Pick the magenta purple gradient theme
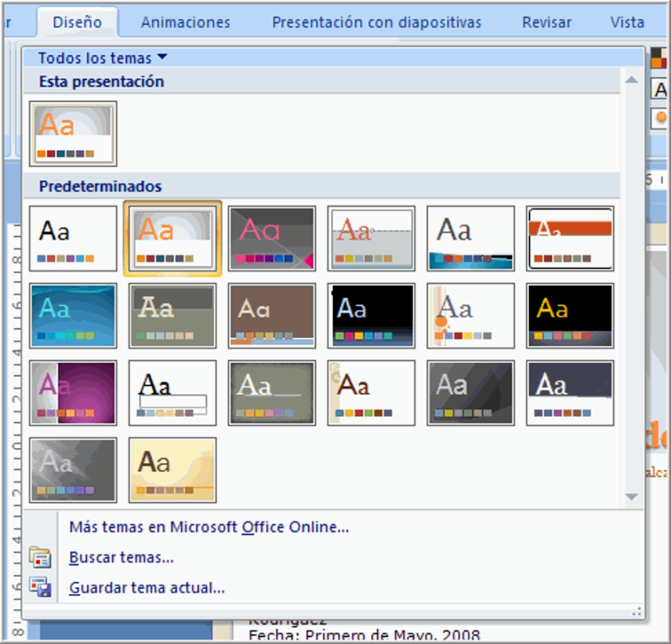Viewport: 671px width, 644px height. (x=73, y=393)
